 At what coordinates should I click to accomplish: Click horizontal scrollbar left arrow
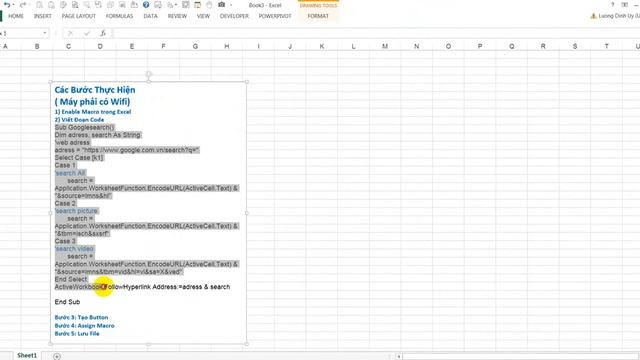399,356
